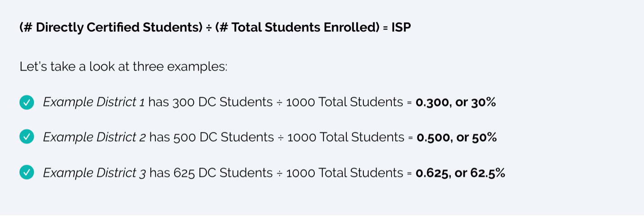Click '1000 Total Students' in District 3 line

click(345, 172)
